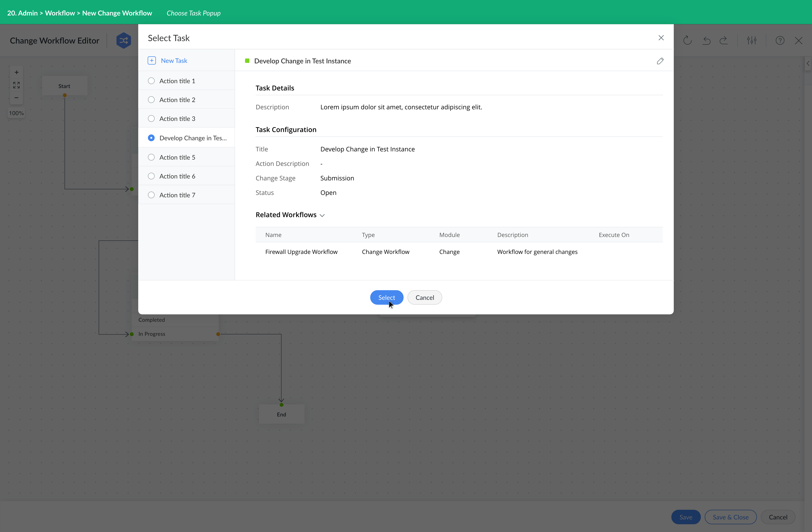Click the green connector dot above End
The height and width of the screenshot is (532, 812).
(x=281, y=405)
